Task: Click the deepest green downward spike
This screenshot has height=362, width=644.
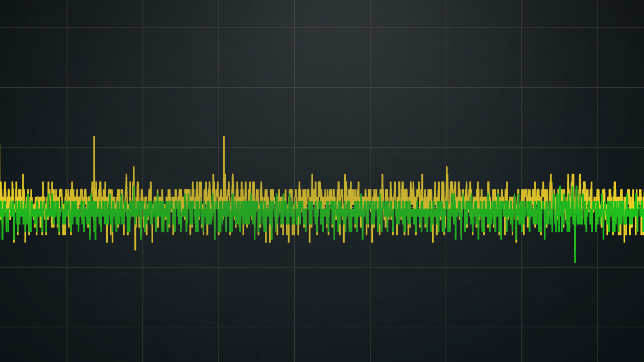Action: (x=575, y=244)
